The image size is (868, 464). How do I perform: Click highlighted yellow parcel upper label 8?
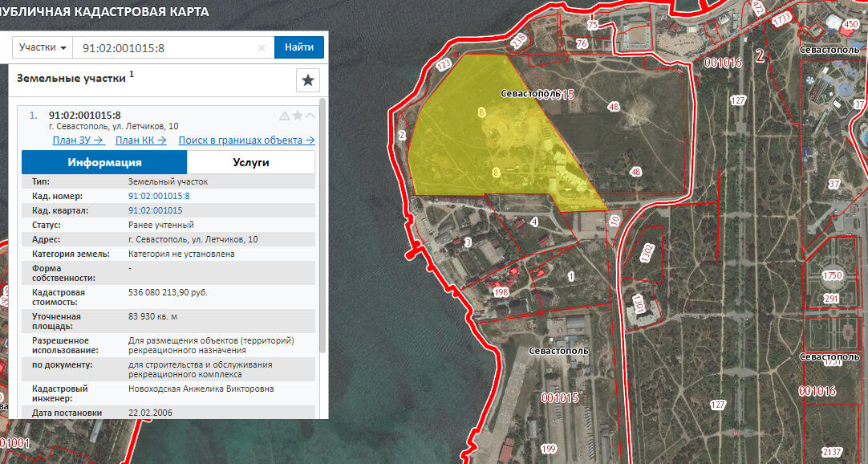pyautogui.click(x=481, y=112)
